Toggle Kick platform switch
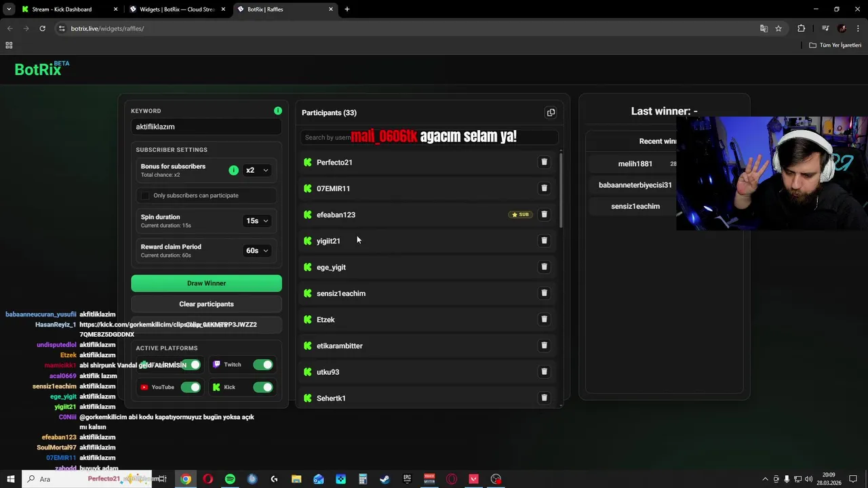The width and height of the screenshot is (868, 488). [262, 387]
